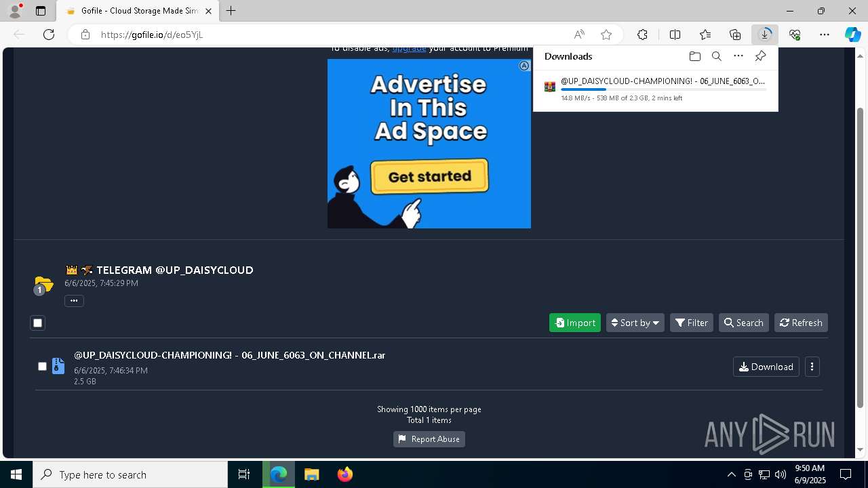Open Edge Settings and more menu
Image resolution: width=868 pixels, height=488 pixels.
[825, 35]
